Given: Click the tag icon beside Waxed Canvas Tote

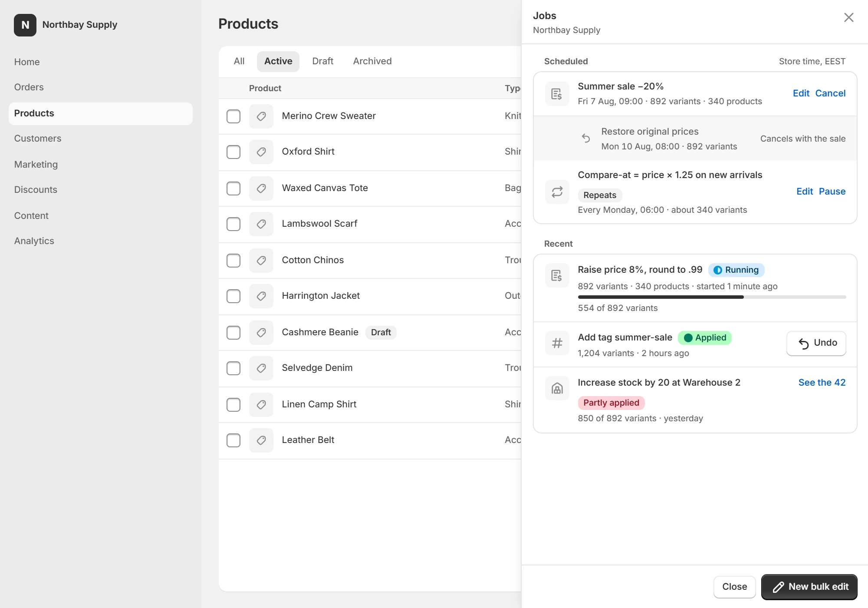Looking at the screenshot, I should coord(261,188).
